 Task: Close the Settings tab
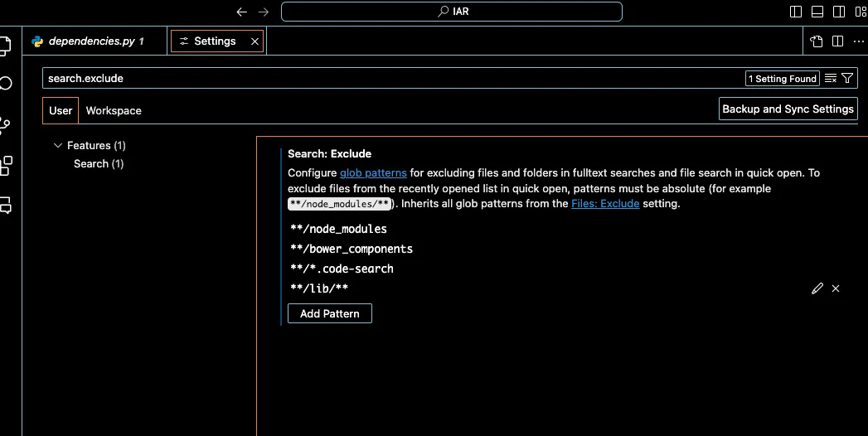pyautogui.click(x=255, y=41)
